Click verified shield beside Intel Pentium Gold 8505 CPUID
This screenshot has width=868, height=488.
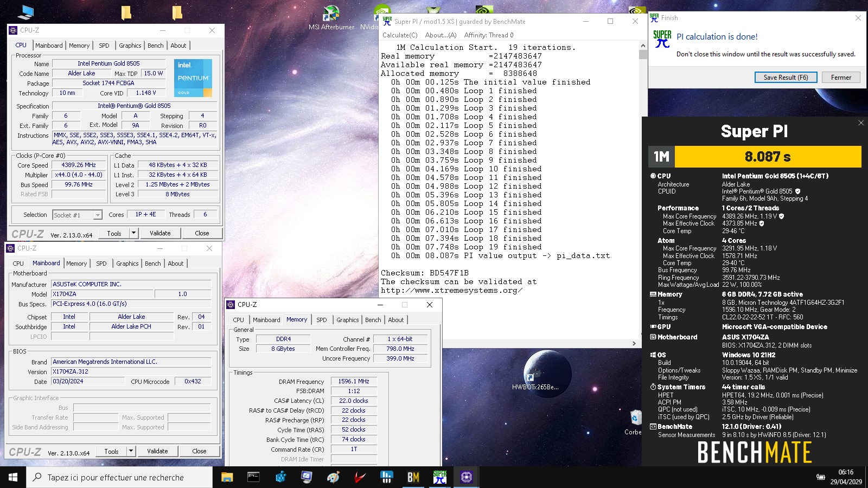pyautogui.click(x=797, y=191)
